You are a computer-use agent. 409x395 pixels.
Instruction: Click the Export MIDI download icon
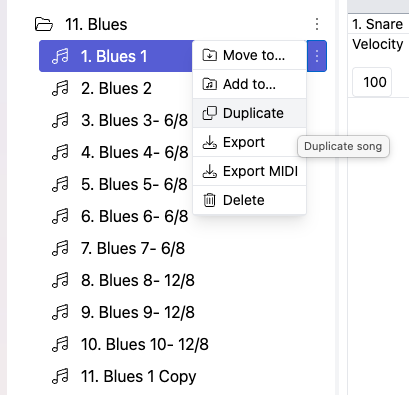pyautogui.click(x=210, y=171)
